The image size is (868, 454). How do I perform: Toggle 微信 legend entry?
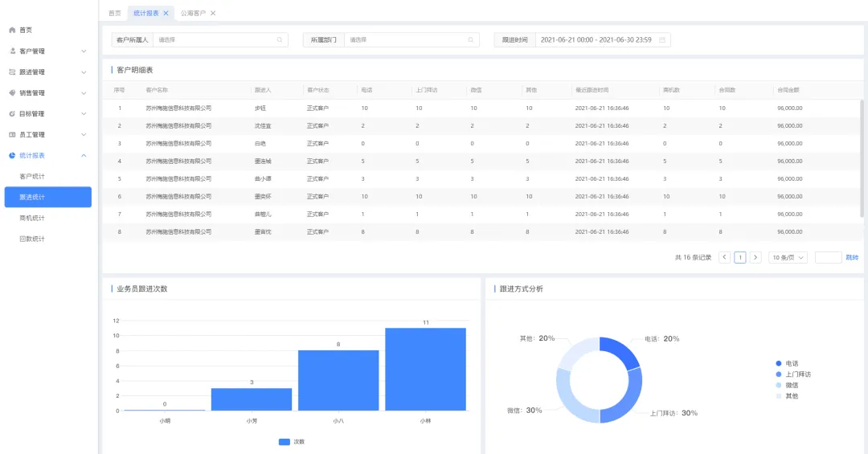click(787, 386)
